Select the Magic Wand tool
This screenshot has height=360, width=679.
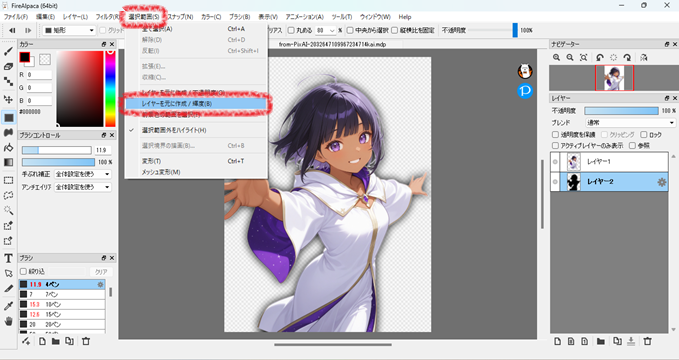tap(8, 210)
